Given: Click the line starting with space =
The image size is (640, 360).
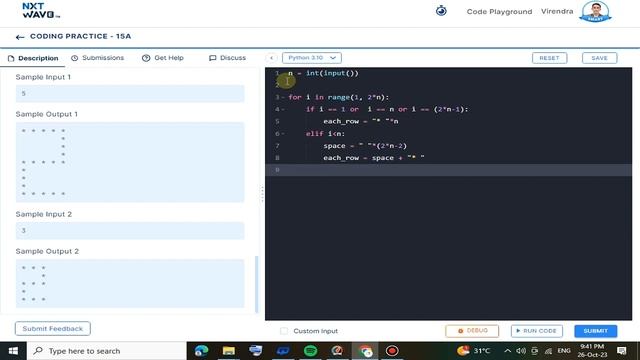Looking at the screenshot, I should point(365,146).
